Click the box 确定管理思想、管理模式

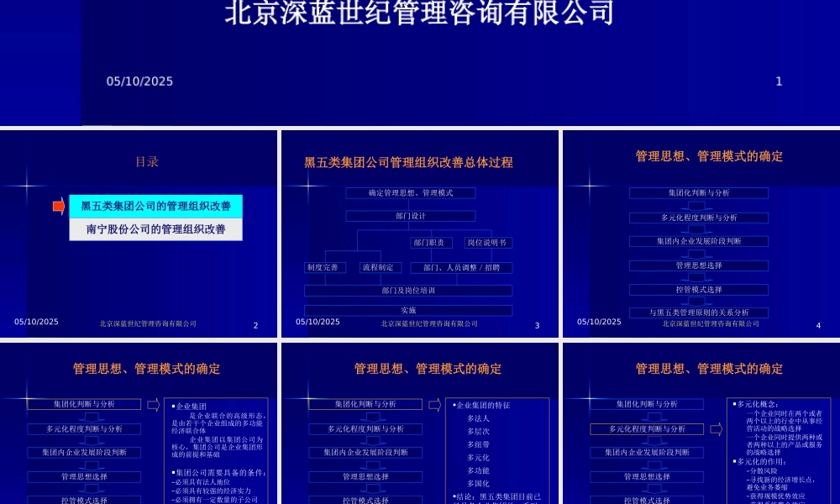pos(411,193)
